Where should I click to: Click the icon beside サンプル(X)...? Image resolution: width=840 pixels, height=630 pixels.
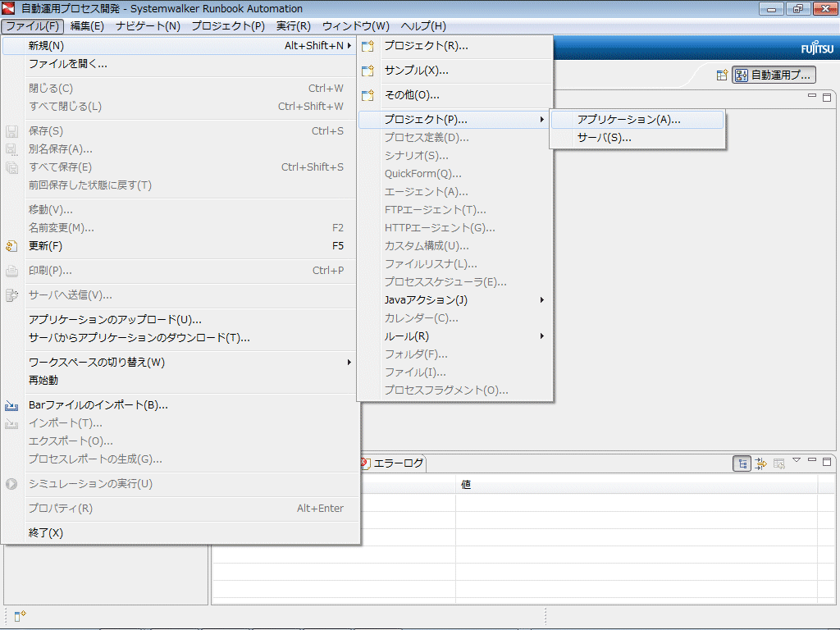[x=367, y=71]
